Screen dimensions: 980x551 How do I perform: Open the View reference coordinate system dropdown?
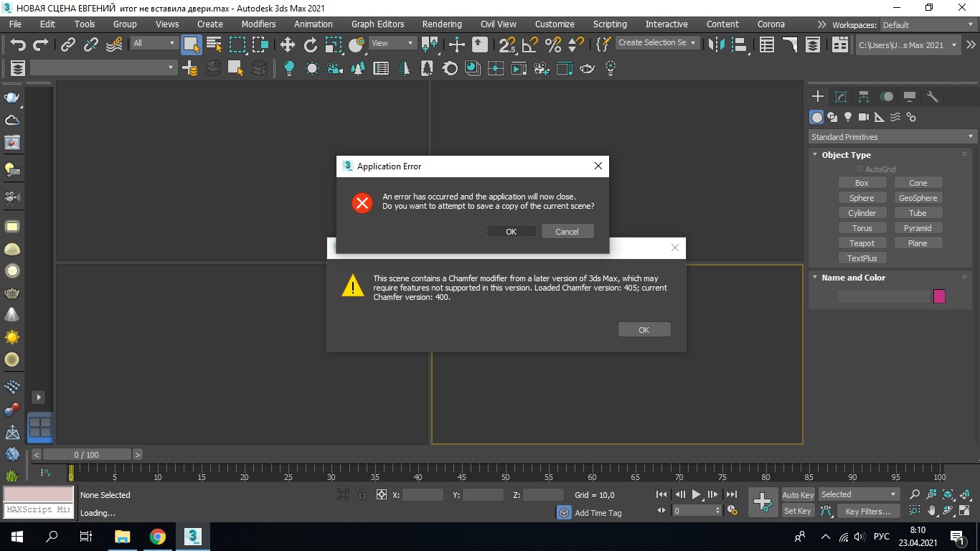392,43
